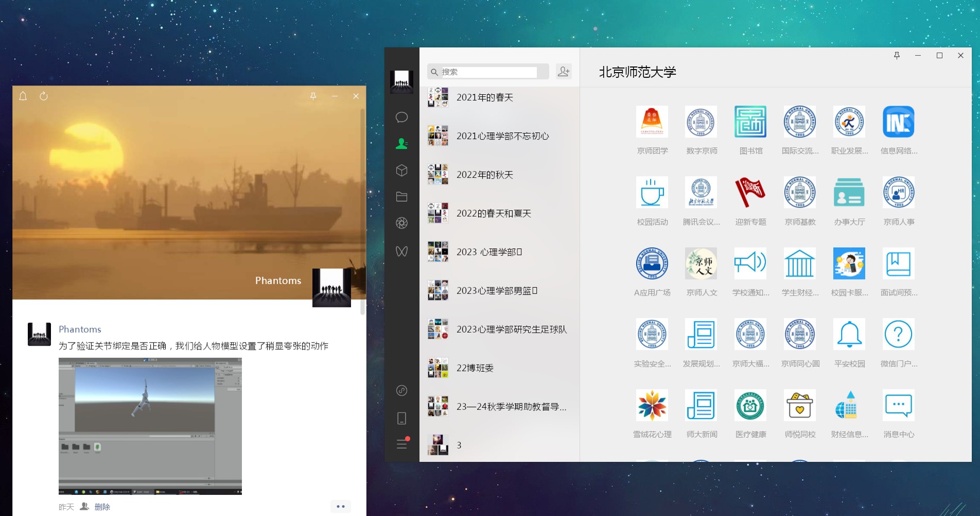Image resolution: width=980 pixels, height=516 pixels.
Task: Select the 2021年的春天 group
Action: [499, 97]
